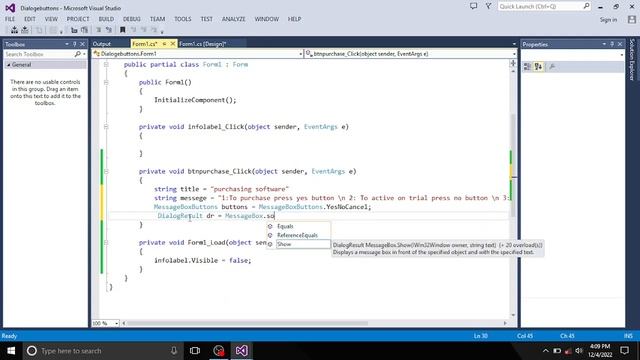This screenshot has width=640, height=360.
Task: Open the Dialogebuttons.Form1 class dropdown
Action: point(301,54)
